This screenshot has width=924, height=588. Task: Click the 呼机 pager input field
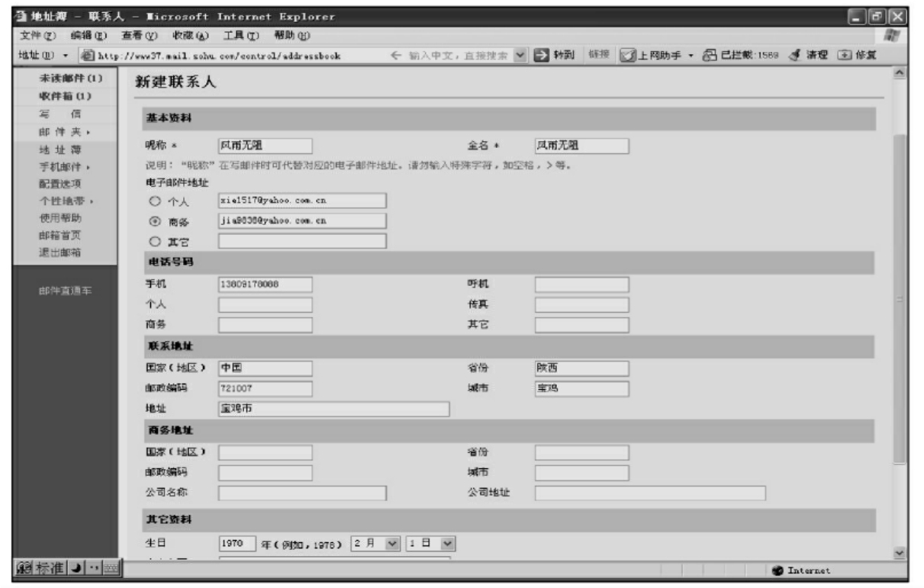tap(581, 284)
